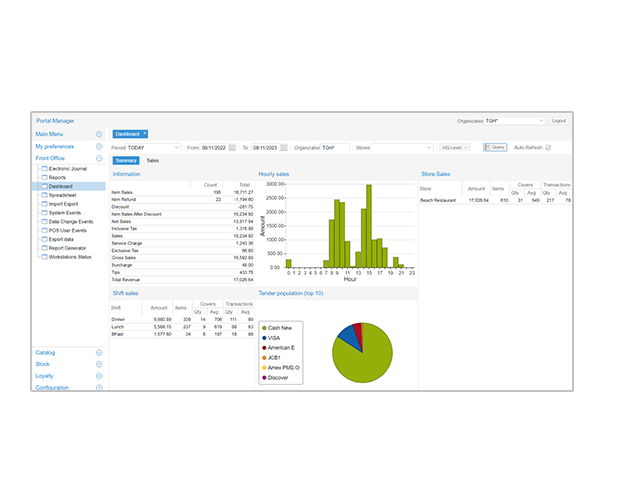Toggle the Auto Refresh checkbox
The width and height of the screenshot is (629, 503).
548,148
